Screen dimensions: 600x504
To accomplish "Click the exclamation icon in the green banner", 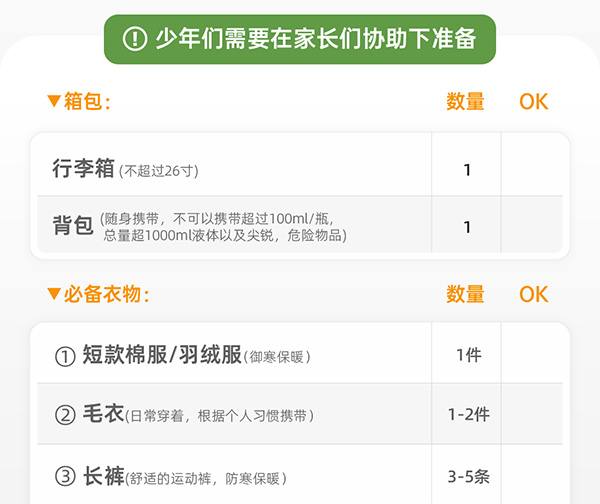I will point(134,39).
